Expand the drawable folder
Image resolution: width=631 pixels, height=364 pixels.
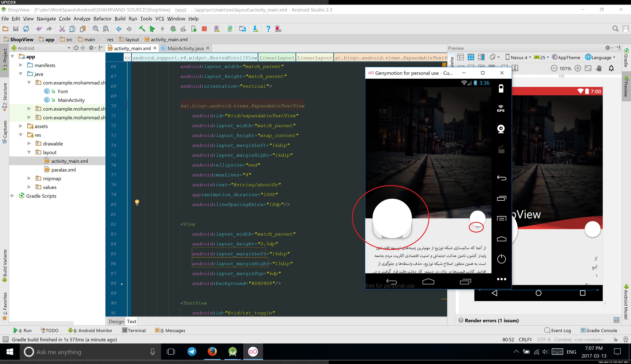click(29, 143)
